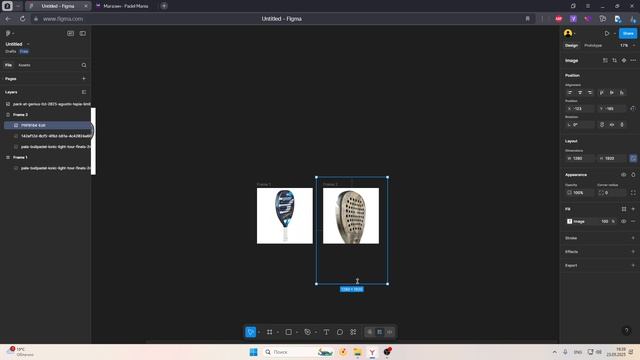Align left in Alignment row
Viewport: 640px width, 360px height.
point(570,93)
